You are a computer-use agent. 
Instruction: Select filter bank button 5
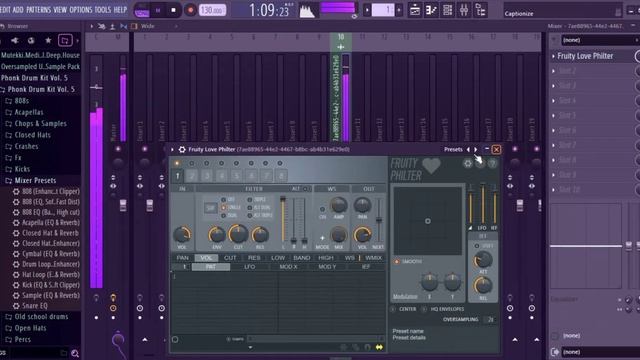tap(236, 176)
